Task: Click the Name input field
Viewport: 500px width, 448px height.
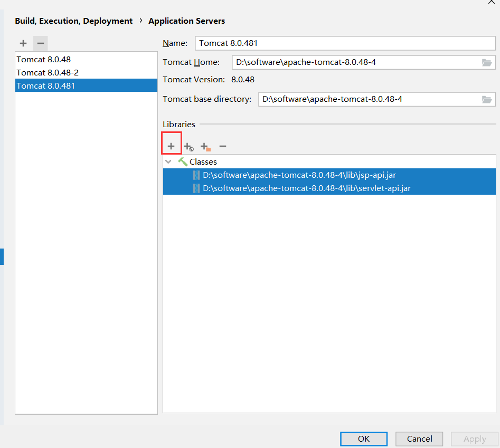Action: click(x=345, y=43)
